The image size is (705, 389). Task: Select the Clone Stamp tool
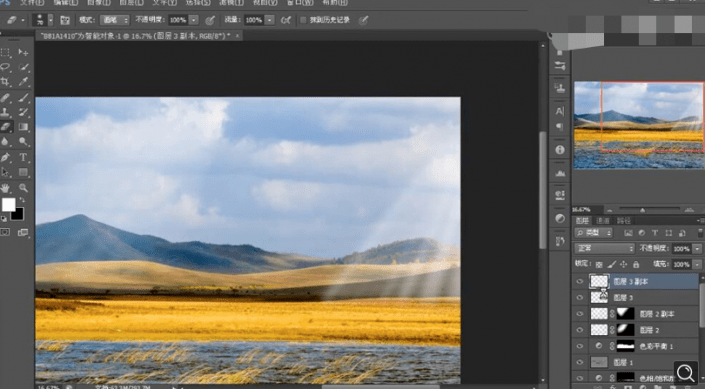[x=5, y=112]
